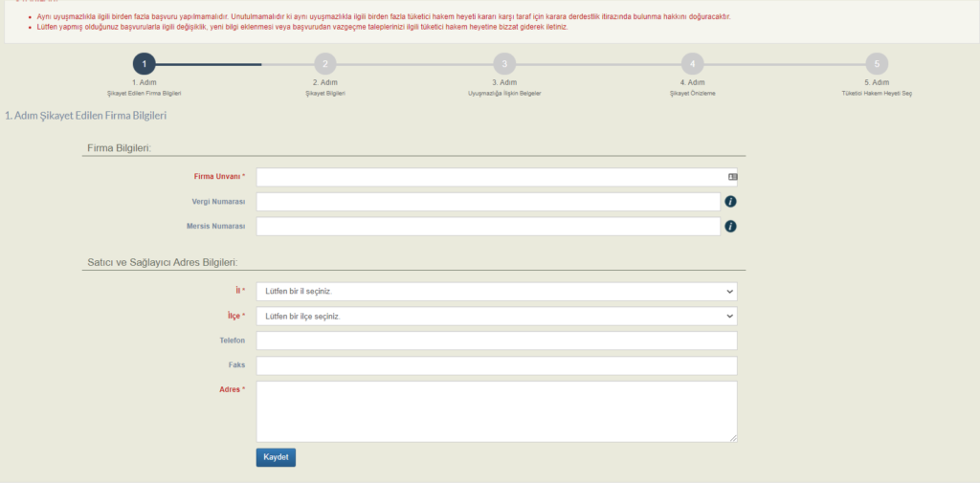
Task: Focus the Faks input field
Action: 496,366
